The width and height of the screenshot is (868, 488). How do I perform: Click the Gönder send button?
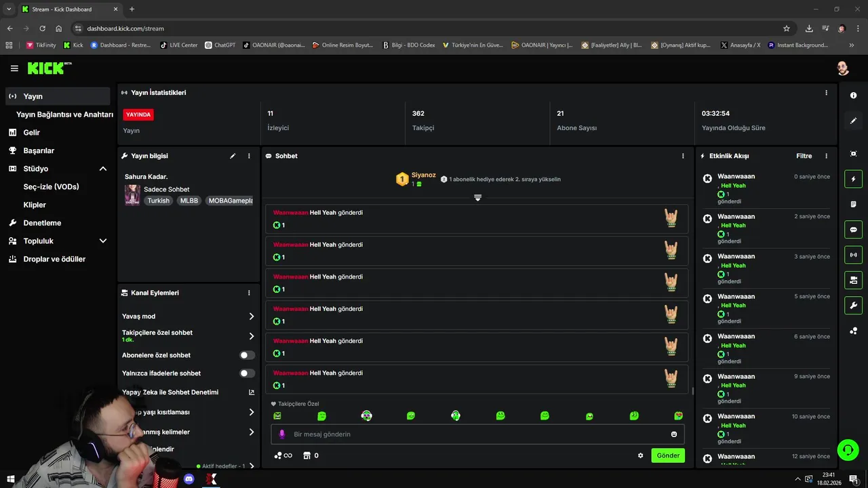pos(668,455)
